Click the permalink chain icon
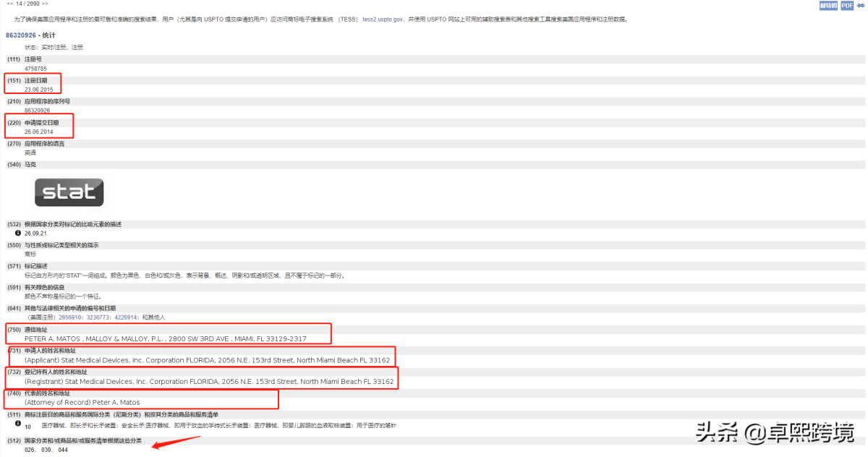Screen dimensions: 868x457 coord(861,6)
